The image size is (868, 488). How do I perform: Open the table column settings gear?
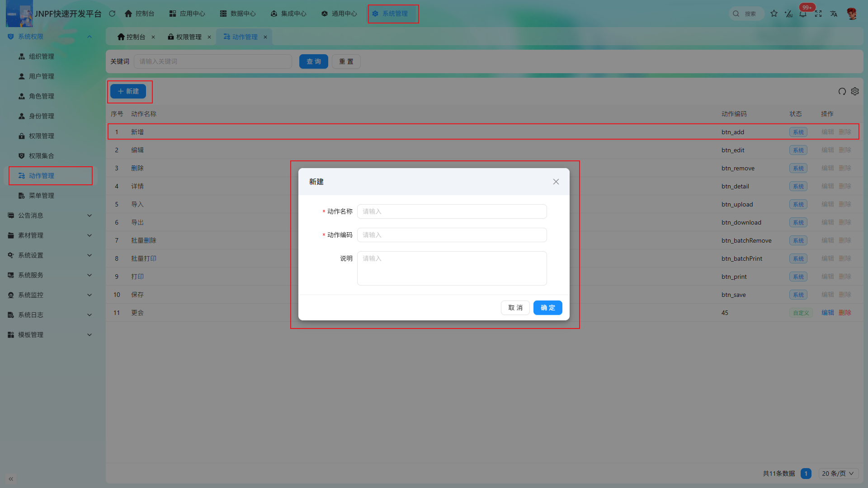point(855,91)
